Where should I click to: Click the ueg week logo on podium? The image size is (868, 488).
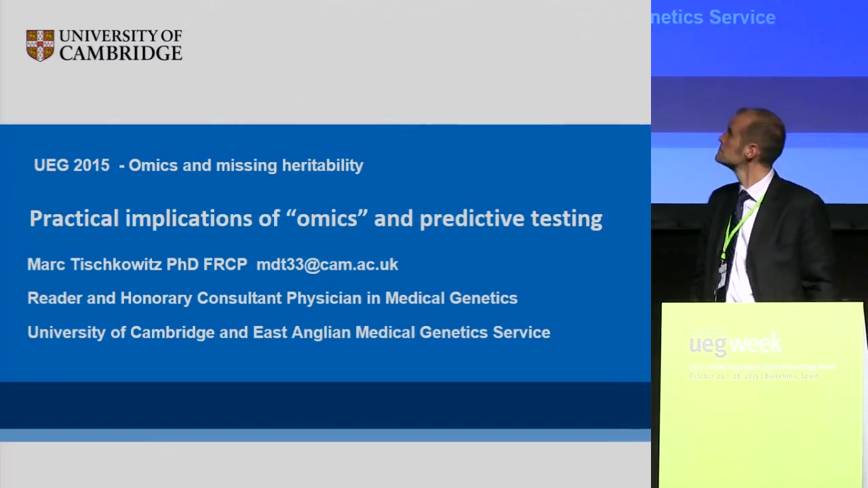tap(735, 344)
